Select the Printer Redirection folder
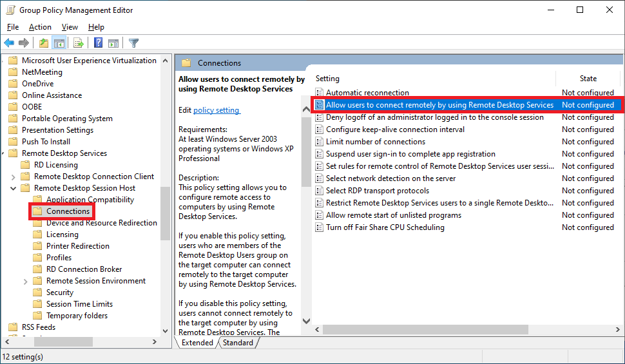This screenshot has height=364, width=625. tap(78, 246)
